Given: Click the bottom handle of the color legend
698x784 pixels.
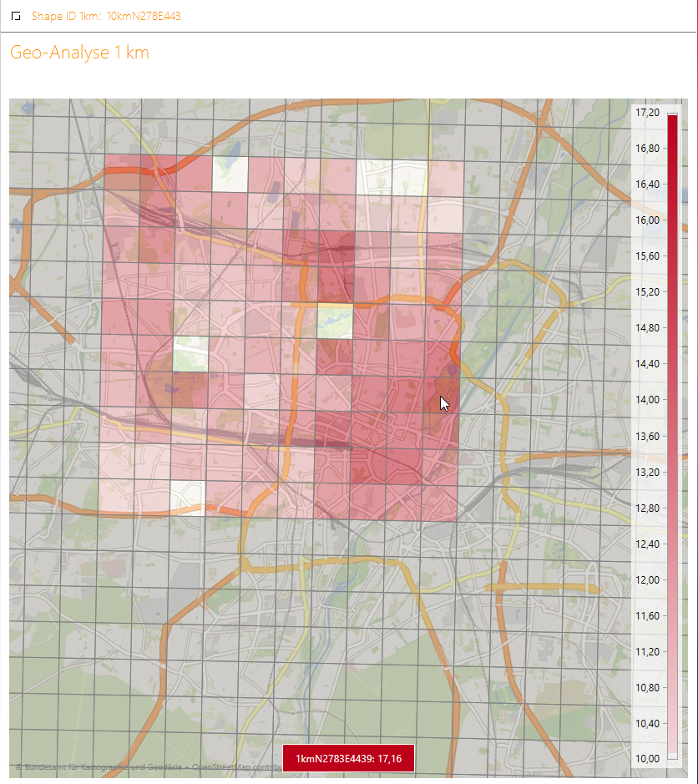Looking at the screenshot, I should point(672,756).
